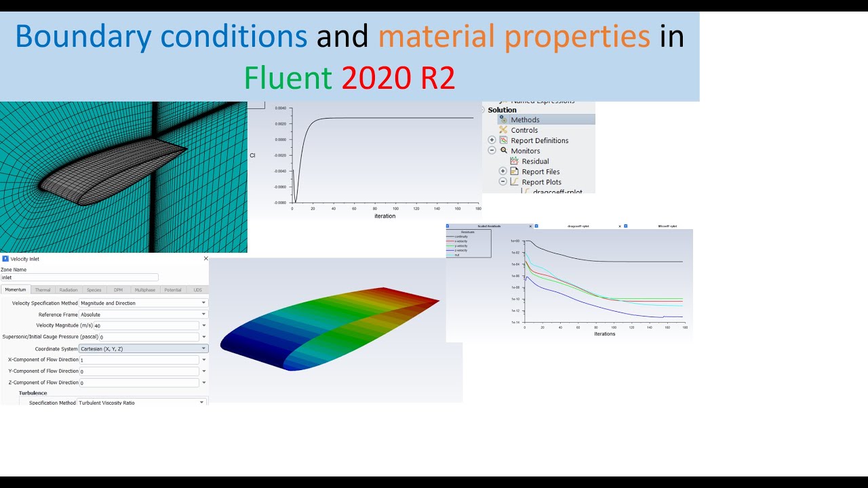Switch to the Radiation tab

pos(68,289)
